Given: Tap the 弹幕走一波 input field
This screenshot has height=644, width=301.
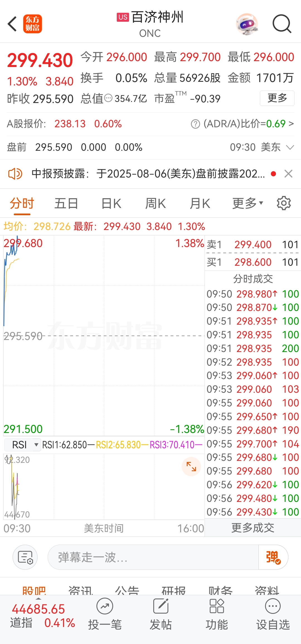Looking at the screenshot, I should 153,557.
